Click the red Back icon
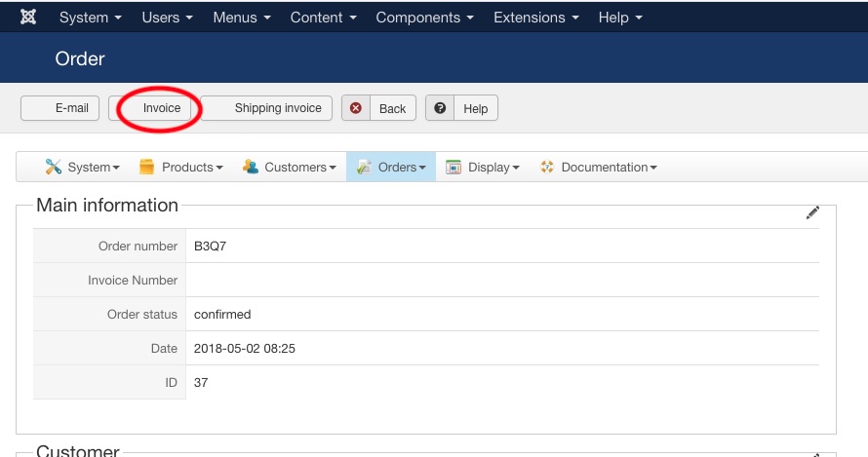The image size is (868, 457). point(356,108)
